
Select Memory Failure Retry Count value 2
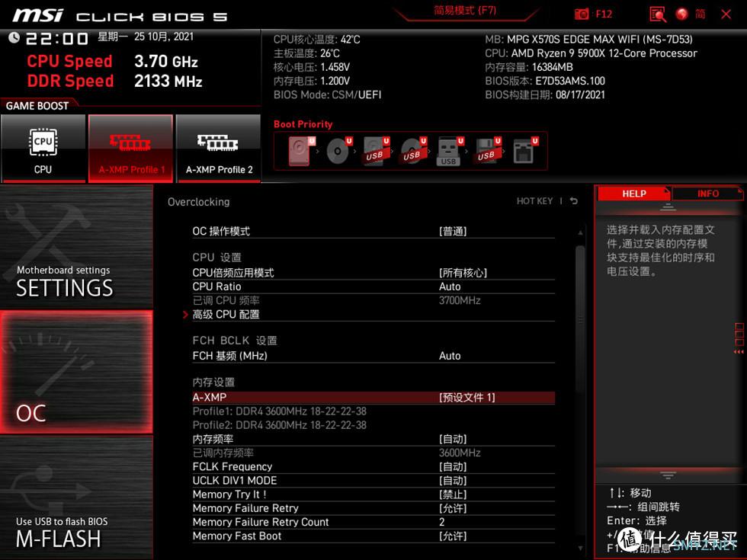(x=373, y=522)
